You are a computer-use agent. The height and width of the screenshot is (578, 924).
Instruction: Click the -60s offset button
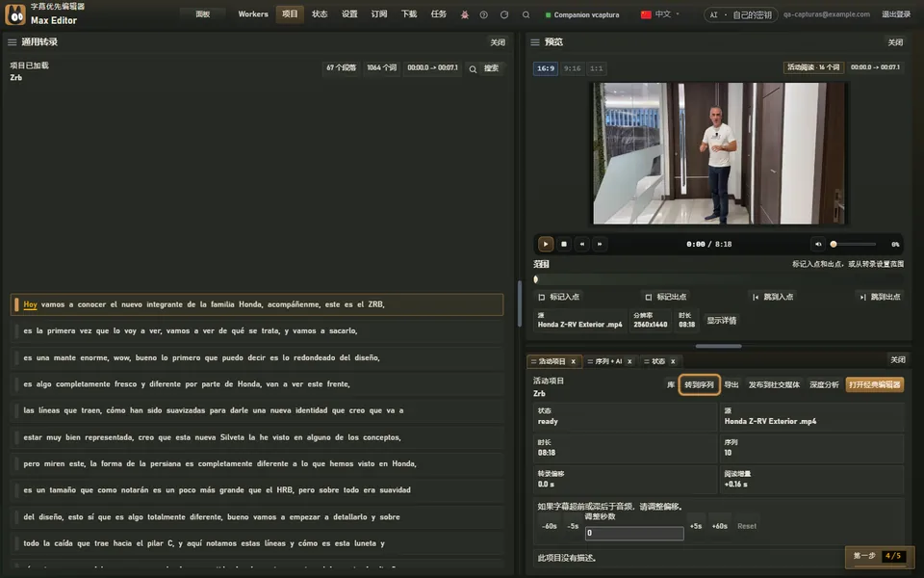click(550, 526)
